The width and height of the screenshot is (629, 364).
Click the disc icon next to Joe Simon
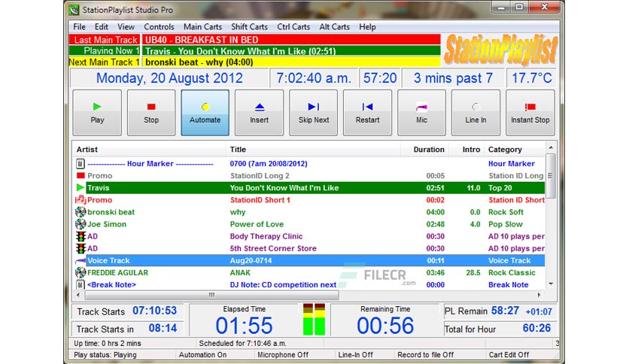pyautogui.click(x=81, y=224)
